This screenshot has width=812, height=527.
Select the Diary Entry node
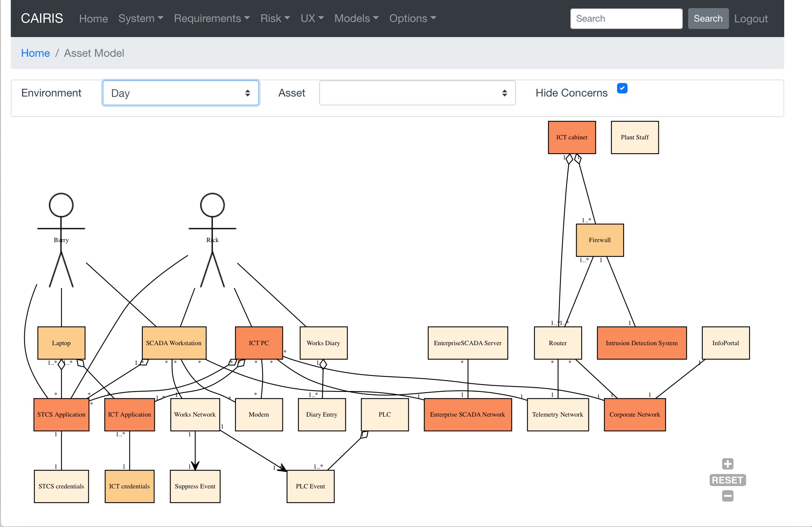click(x=322, y=415)
